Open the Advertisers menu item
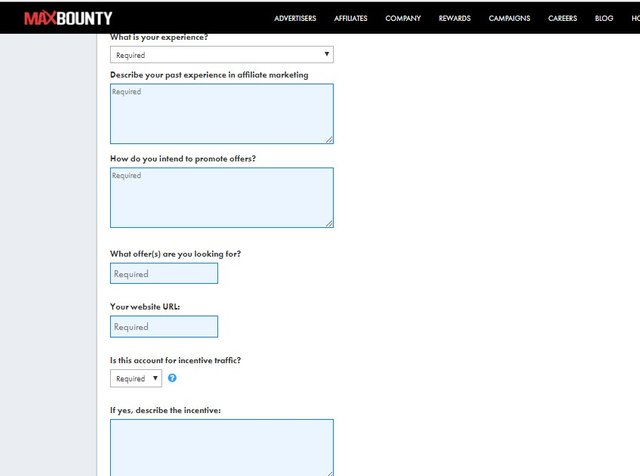The width and height of the screenshot is (640, 476). coord(295,18)
